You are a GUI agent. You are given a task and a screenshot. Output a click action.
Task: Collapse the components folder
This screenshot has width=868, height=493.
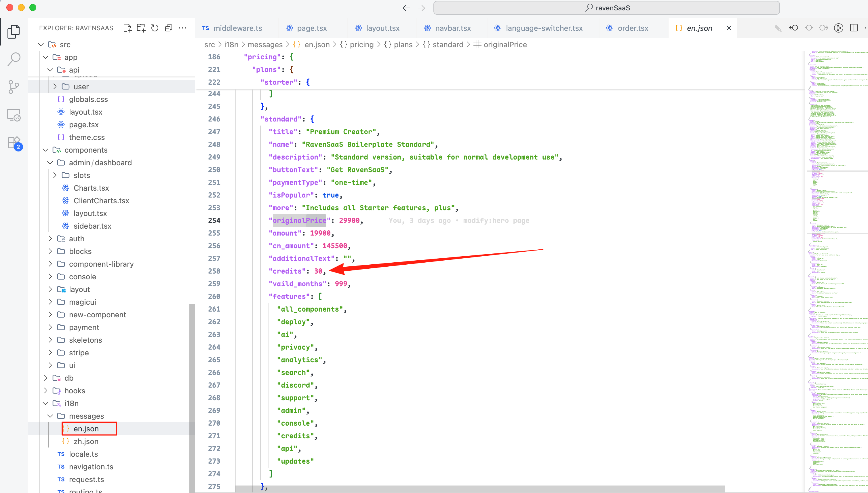[x=46, y=150]
